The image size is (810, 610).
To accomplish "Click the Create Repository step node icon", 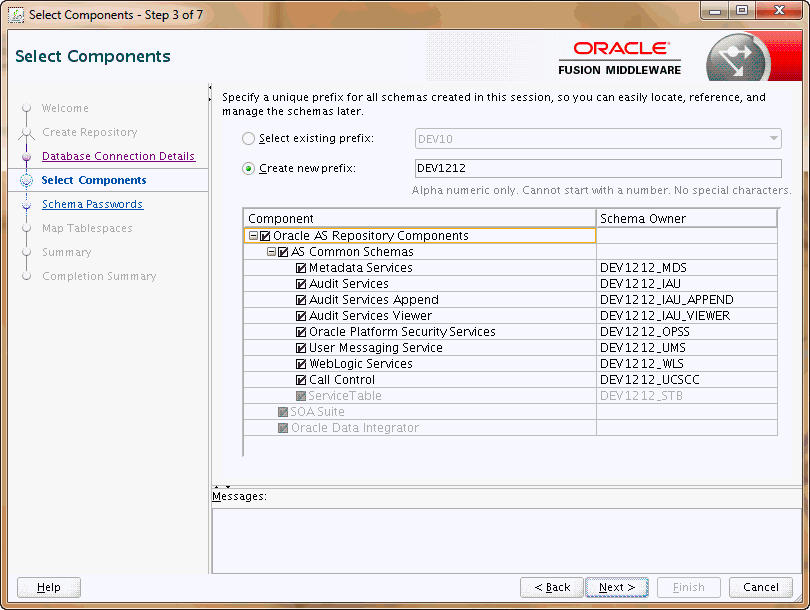I will [26, 133].
